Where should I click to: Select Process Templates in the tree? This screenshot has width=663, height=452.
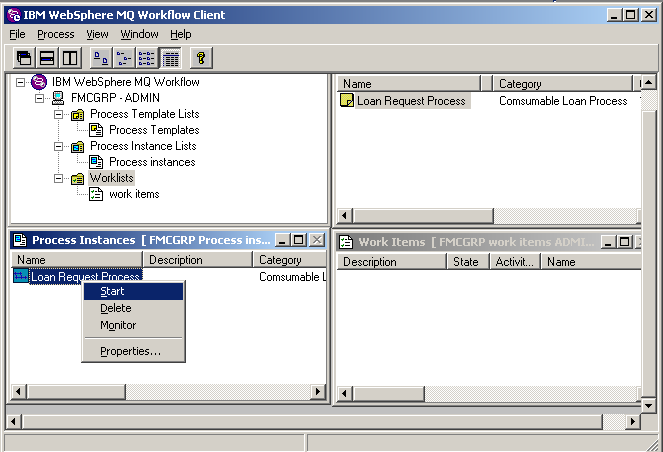pos(154,130)
